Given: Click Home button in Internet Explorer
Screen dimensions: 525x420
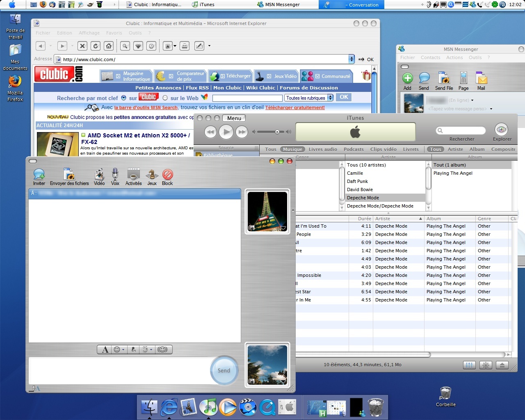Looking at the screenshot, I should point(109,46).
